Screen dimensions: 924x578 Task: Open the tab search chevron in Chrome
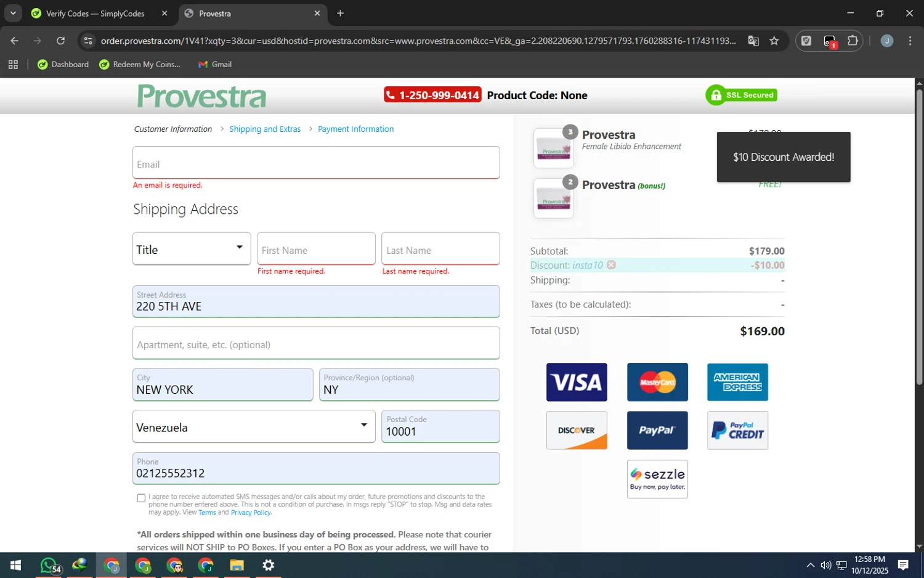pos(13,13)
